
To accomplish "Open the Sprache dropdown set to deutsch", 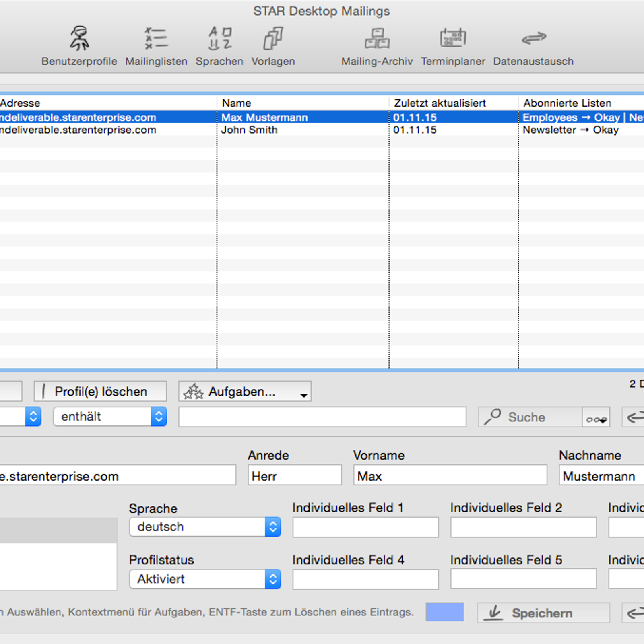I will pyautogui.click(x=205, y=527).
